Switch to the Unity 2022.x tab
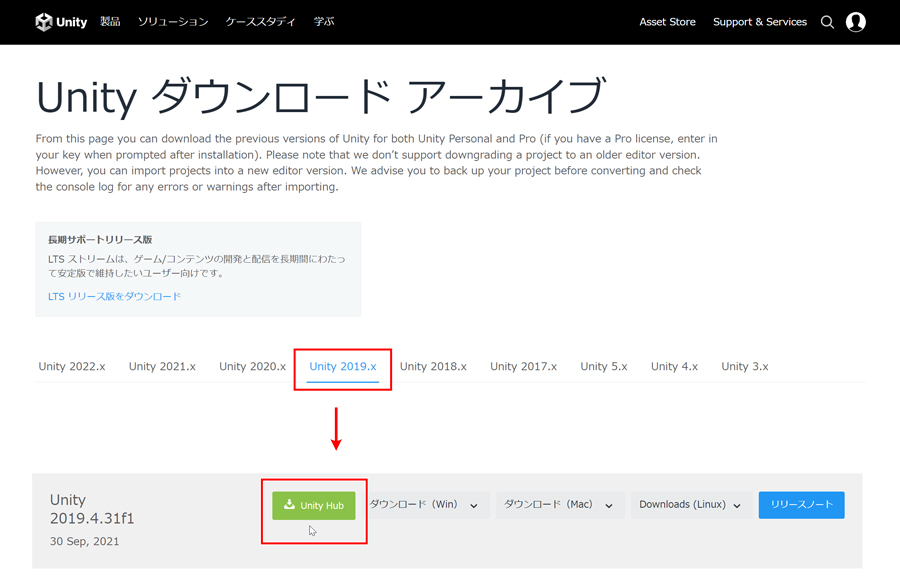The image size is (900, 582). point(72,367)
